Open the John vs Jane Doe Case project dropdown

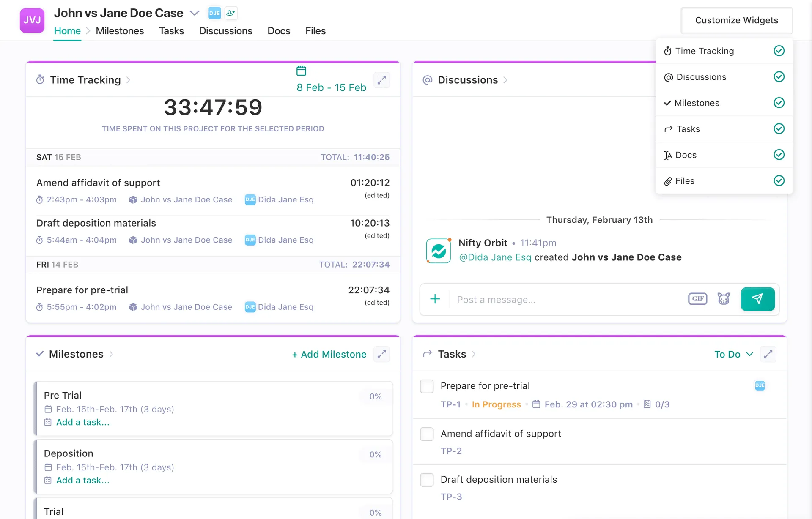point(195,13)
